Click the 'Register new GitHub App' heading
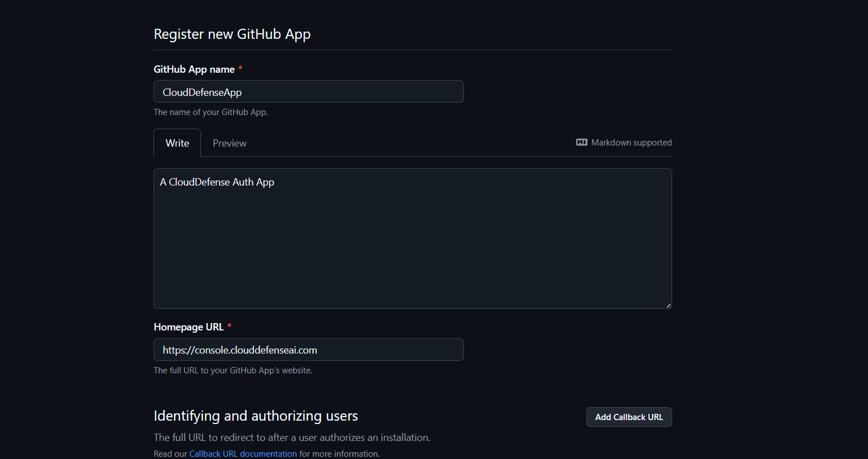Viewport: 868px width, 459px height. (x=232, y=34)
